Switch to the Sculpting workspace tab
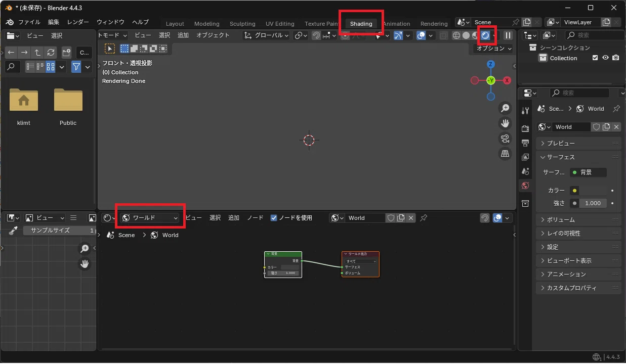 click(242, 24)
